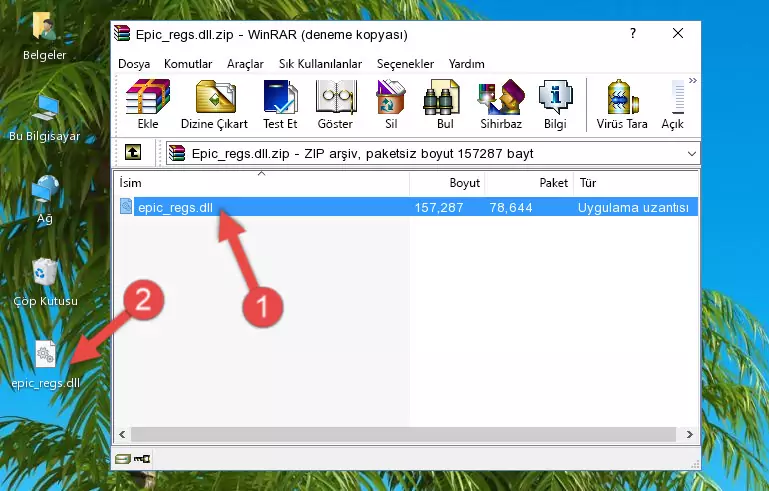
Task: Click the Göster view icon
Action: point(335,104)
